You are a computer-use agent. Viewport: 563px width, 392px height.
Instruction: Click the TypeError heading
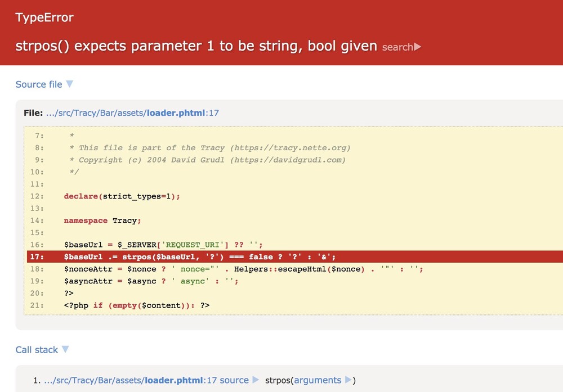[43, 17]
